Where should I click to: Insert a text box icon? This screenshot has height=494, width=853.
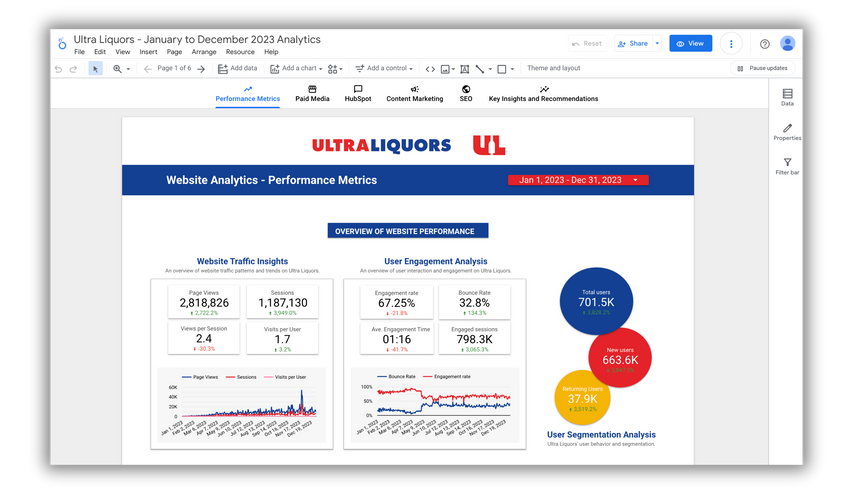(465, 69)
